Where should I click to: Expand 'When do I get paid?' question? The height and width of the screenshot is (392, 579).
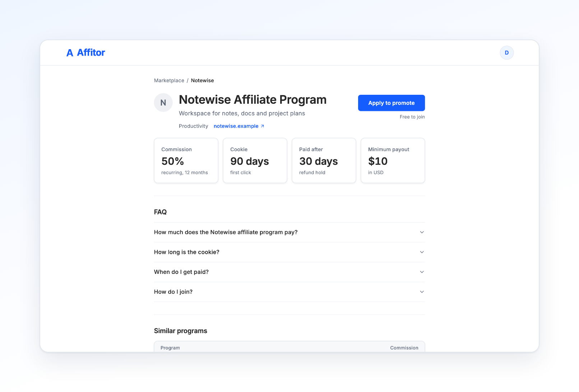[289, 272]
